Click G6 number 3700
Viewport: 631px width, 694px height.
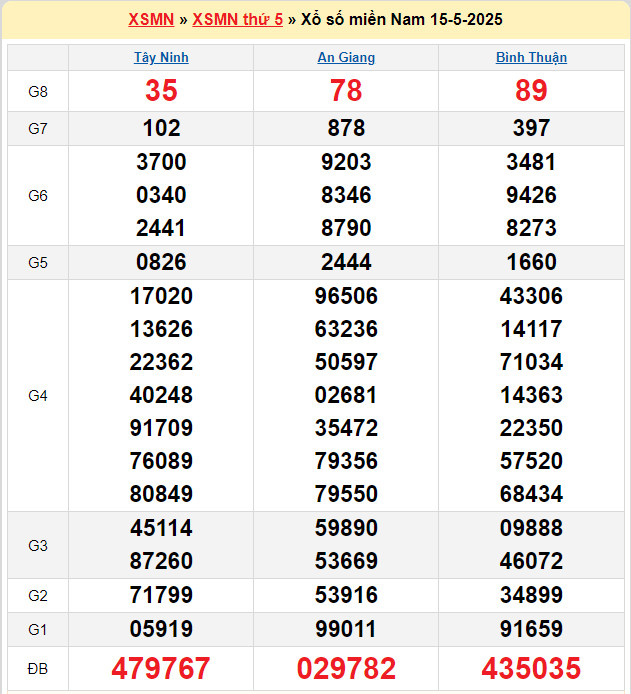tap(161, 162)
